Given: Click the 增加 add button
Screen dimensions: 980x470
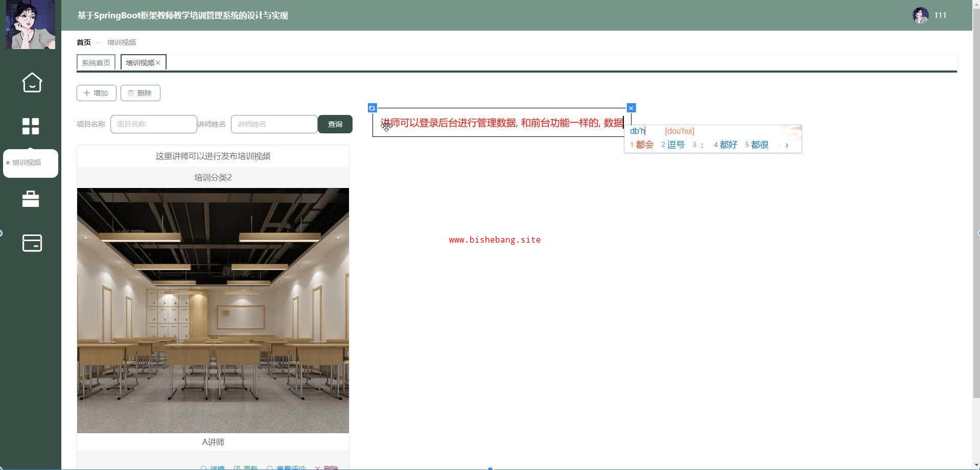Looking at the screenshot, I should coord(96,93).
